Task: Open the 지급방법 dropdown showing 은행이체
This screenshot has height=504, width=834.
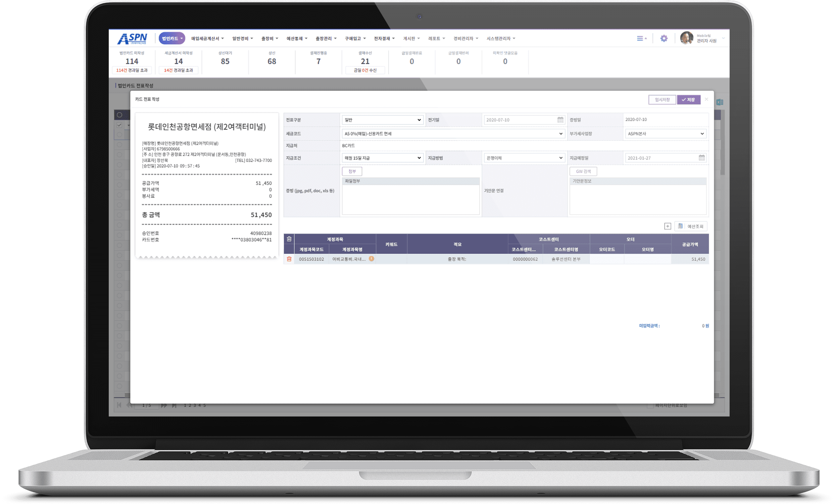Action: [x=524, y=158]
